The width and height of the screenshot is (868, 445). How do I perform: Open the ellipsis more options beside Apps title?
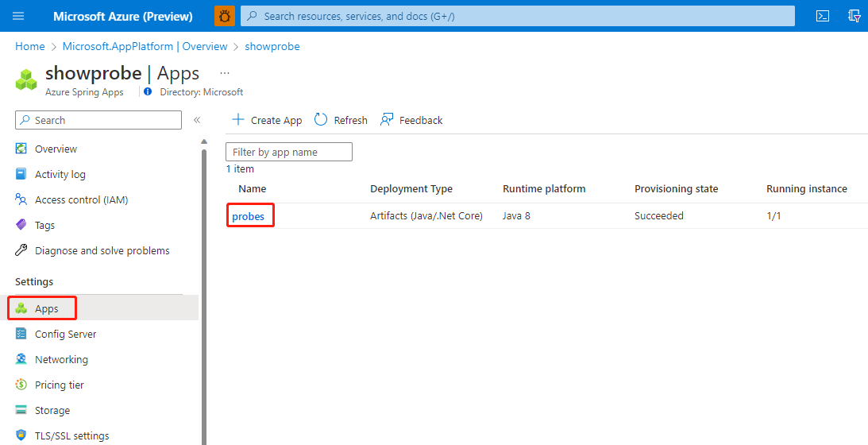224,73
